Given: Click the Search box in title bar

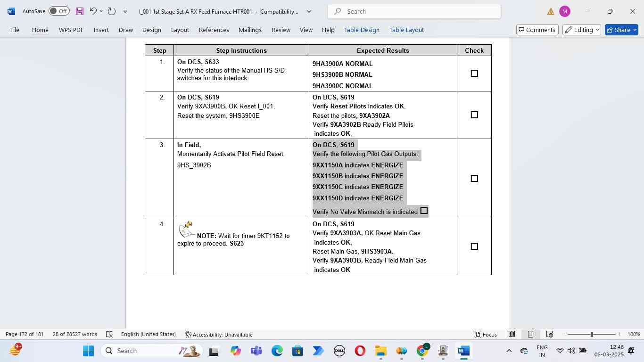Looking at the screenshot, I should click(414, 11).
